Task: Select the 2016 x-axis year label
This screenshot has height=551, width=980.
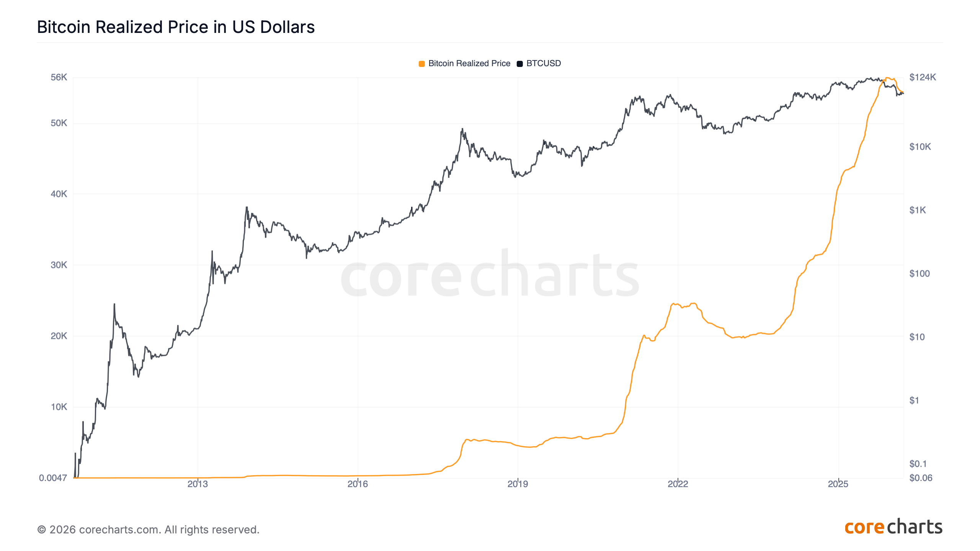Action: pyautogui.click(x=358, y=484)
